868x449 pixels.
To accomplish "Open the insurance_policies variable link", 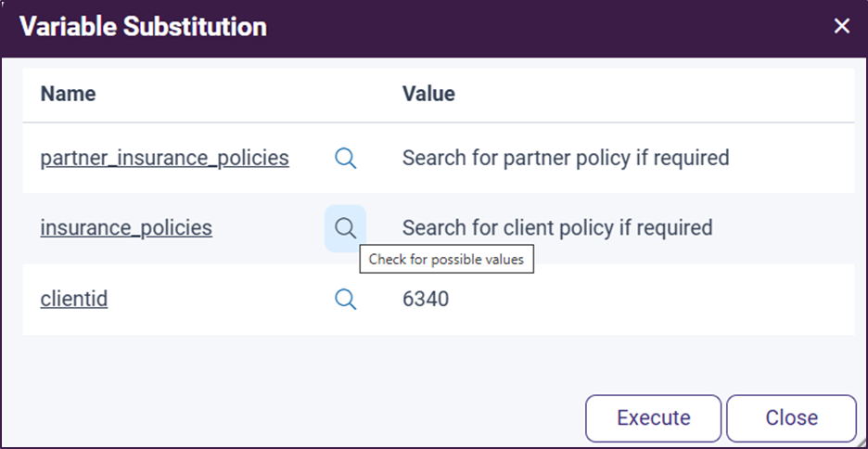I will pos(126,227).
